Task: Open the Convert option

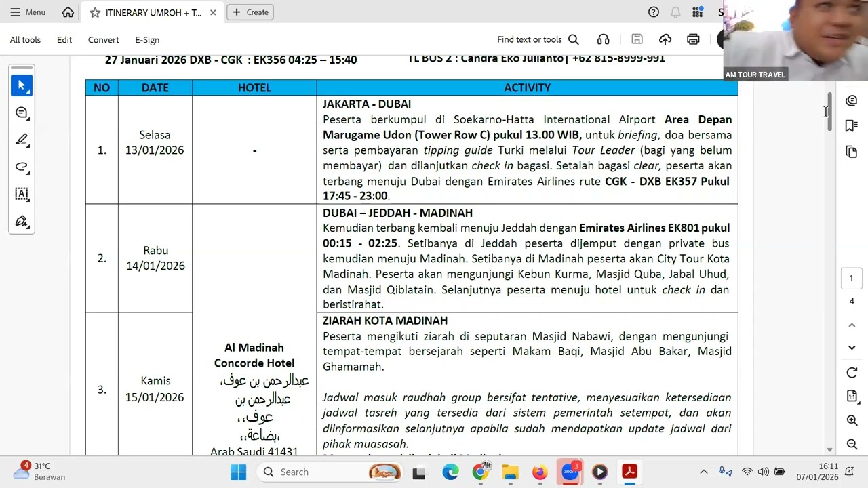Action: pos(103,40)
